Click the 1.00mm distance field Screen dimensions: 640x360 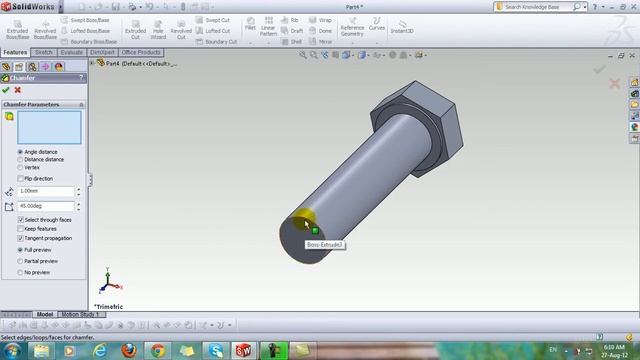point(46,191)
